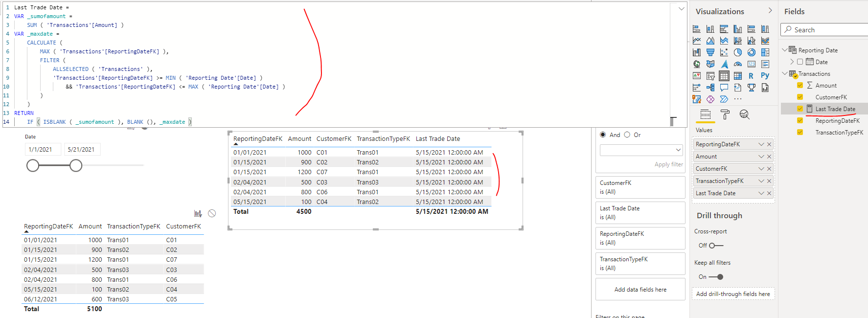Viewport: 868px width, 318px height.
Task: Add the Decomposition tree visual
Action: (710, 88)
